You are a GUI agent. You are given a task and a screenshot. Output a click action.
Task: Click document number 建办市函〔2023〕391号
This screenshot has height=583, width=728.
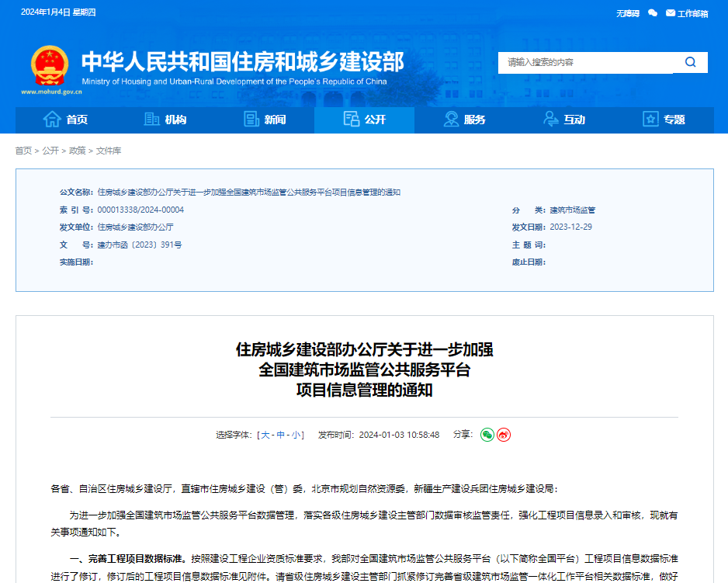coord(140,245)
